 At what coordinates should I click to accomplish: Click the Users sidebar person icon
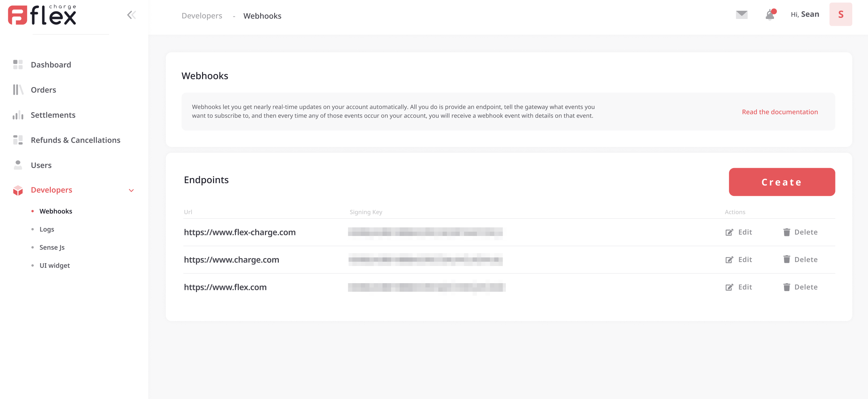18,165
